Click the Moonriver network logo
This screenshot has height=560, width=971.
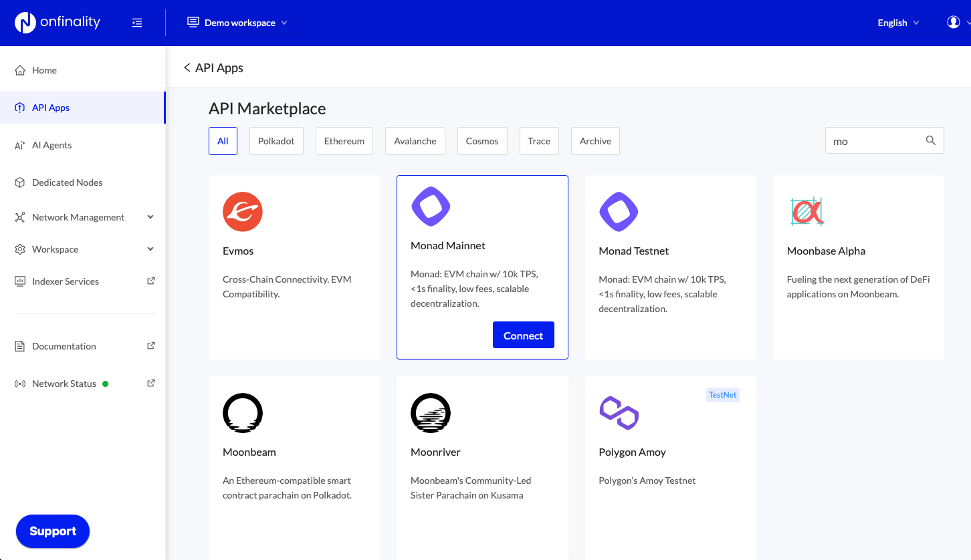tap(430, 413)
